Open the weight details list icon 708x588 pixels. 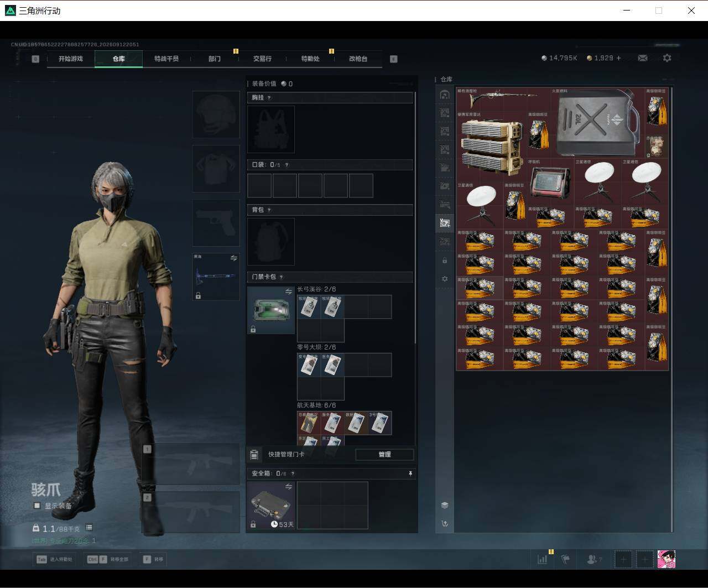(89, 528)
